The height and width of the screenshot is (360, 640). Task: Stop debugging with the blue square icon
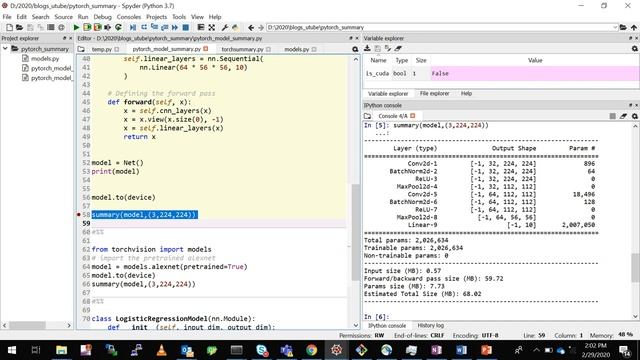point(185,27)
